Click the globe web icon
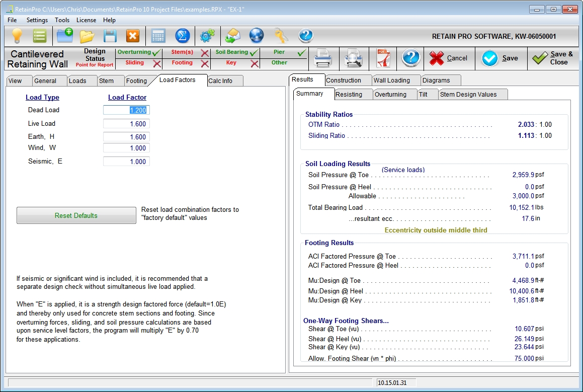This screenshot has height=392, width=583. pyautogui.click(x=257, y=36)
